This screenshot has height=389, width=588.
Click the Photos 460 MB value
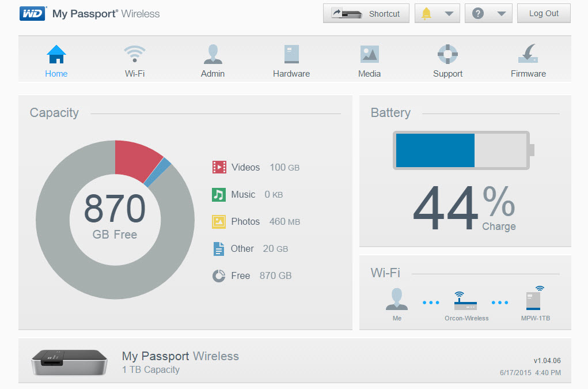click(x=284, y=222)
